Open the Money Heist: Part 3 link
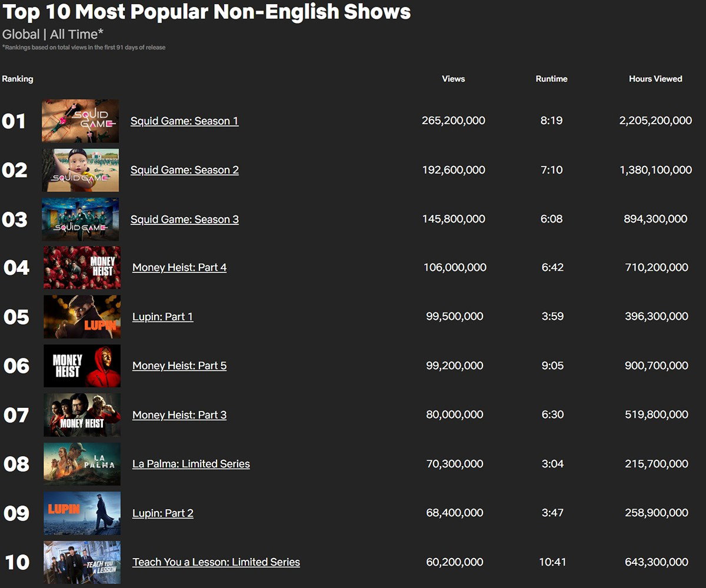 179,415
